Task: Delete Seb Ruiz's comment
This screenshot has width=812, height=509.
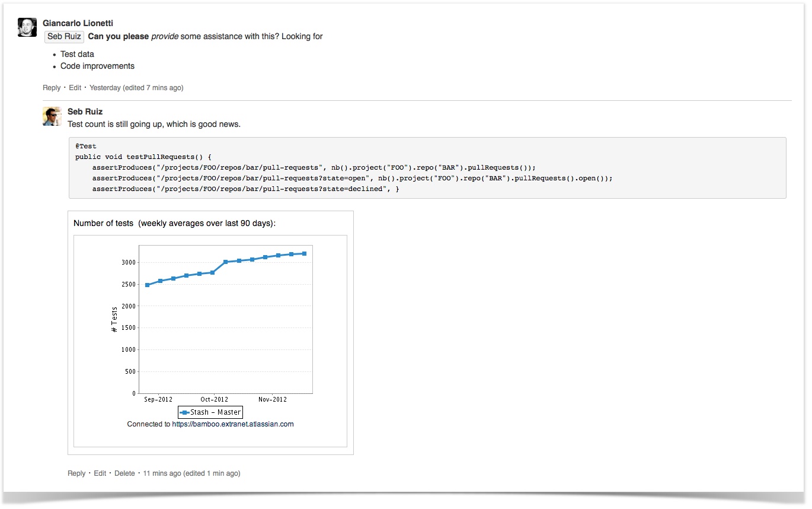Action: point(124,473)
